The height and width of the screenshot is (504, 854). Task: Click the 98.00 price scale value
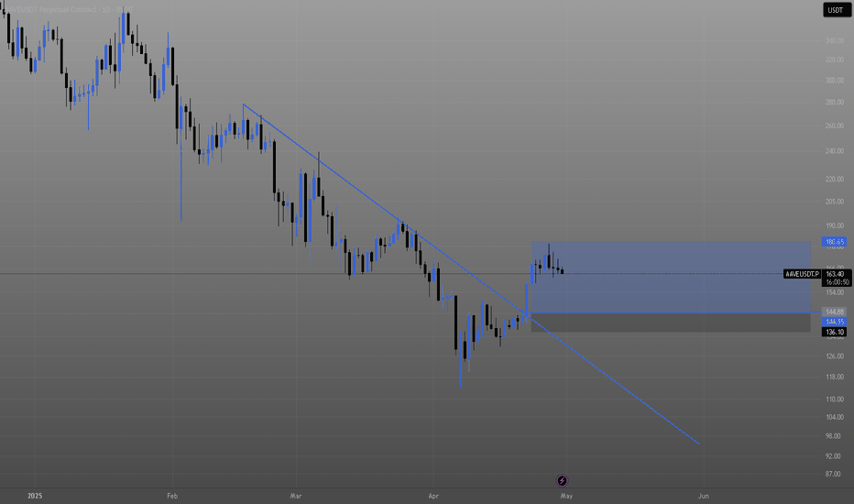click(x=833, y=436)
